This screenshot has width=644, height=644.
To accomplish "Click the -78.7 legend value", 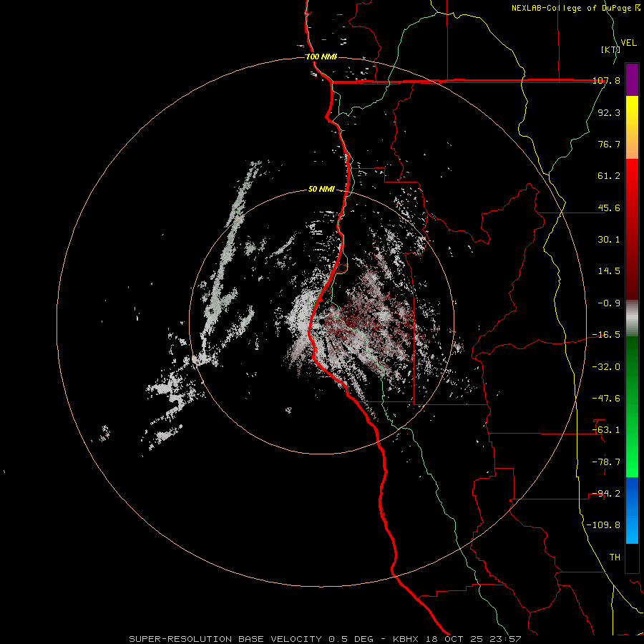I will [606, 462].
